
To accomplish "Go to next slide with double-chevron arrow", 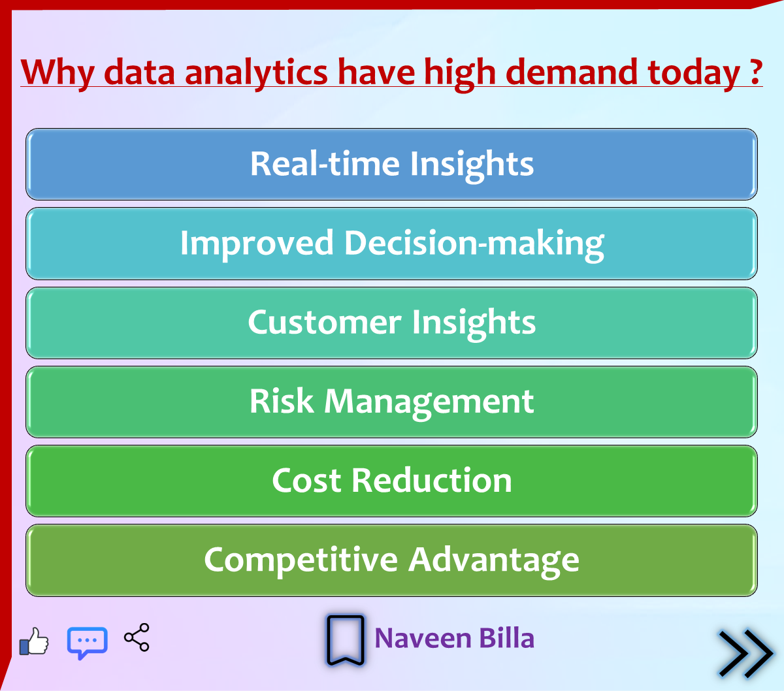I will (x=745, y=653).
